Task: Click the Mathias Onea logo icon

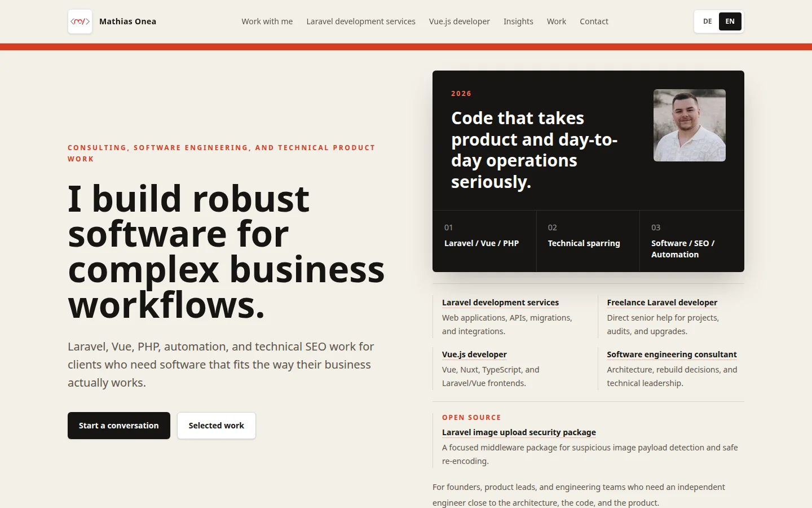Action: pos(80,21)
